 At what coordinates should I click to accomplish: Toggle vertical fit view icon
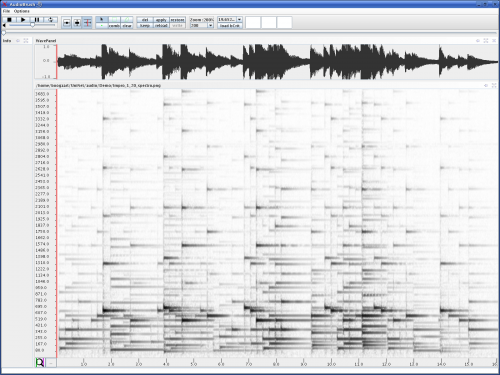tap(77, 23)
